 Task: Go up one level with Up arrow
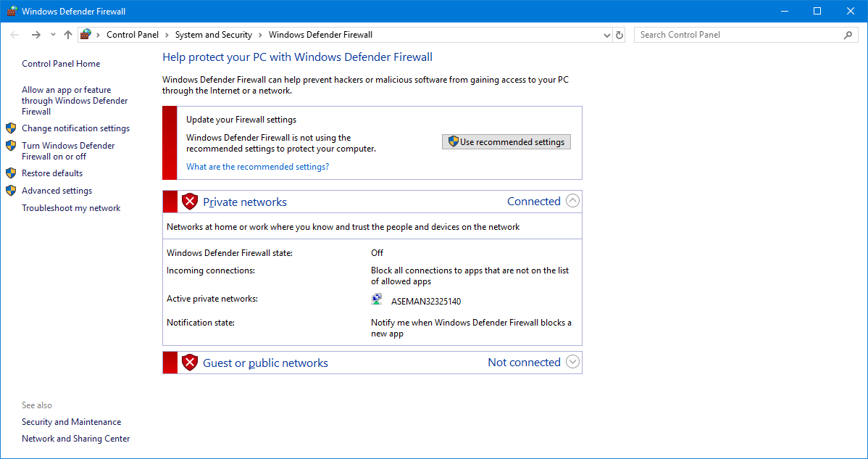coord(67,35)
